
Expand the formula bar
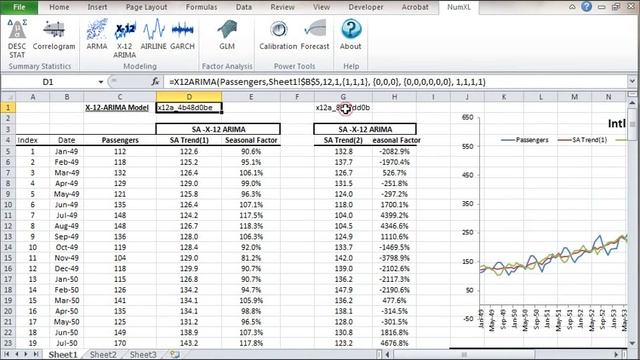pos(632,82)
